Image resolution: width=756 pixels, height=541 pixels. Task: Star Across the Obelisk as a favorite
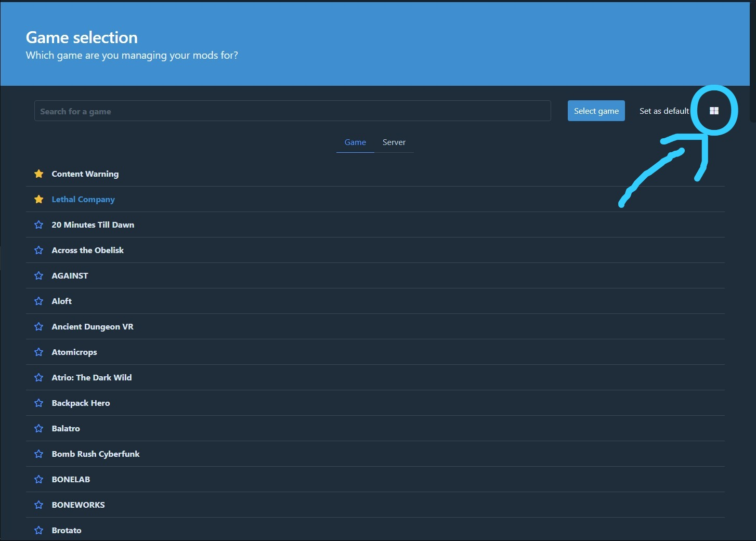point(38,250)
